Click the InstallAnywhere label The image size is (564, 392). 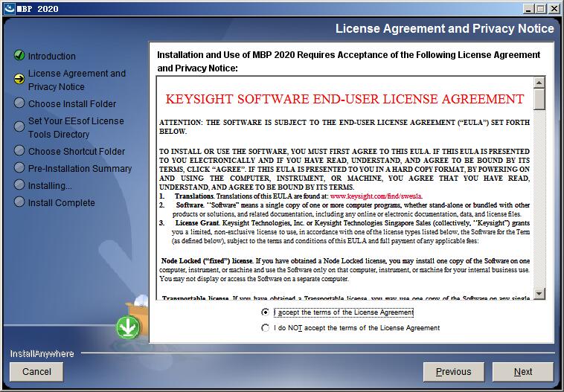click(x=42, y=354)
